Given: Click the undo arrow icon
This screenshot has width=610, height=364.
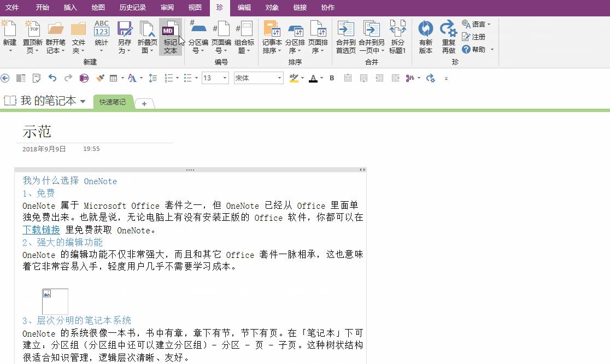Looking at the screenshot, I should tap(52, 78).
